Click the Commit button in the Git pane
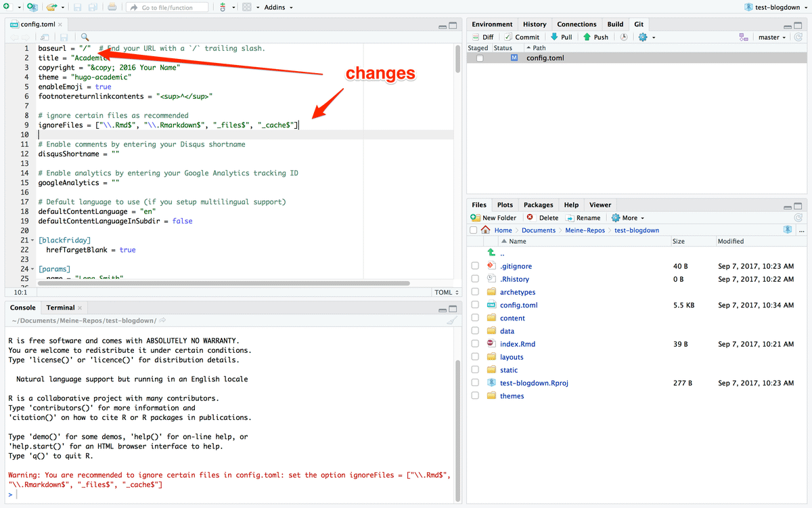This screenshot has height=508, width=812. [524, 37]
